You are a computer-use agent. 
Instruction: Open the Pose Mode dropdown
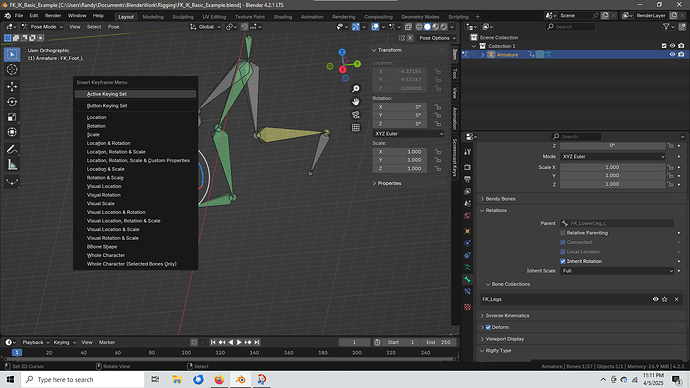pos(42,27)
